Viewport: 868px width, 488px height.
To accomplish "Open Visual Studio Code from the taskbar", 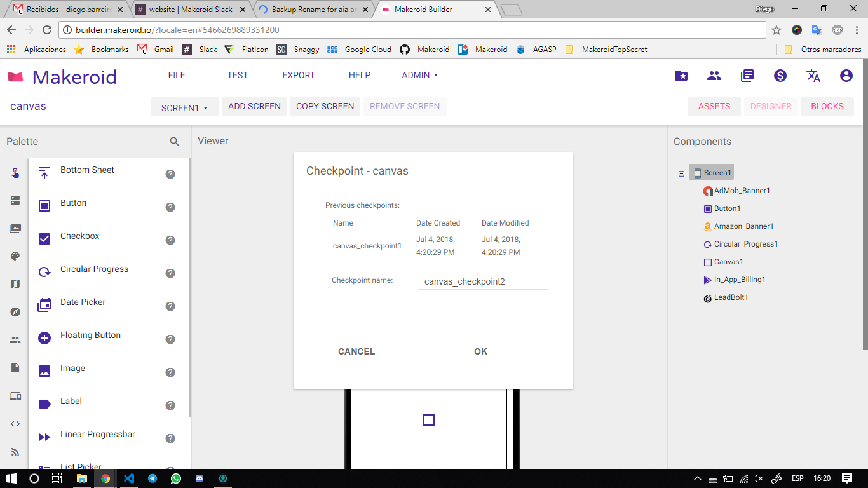I will pos(129,478).
